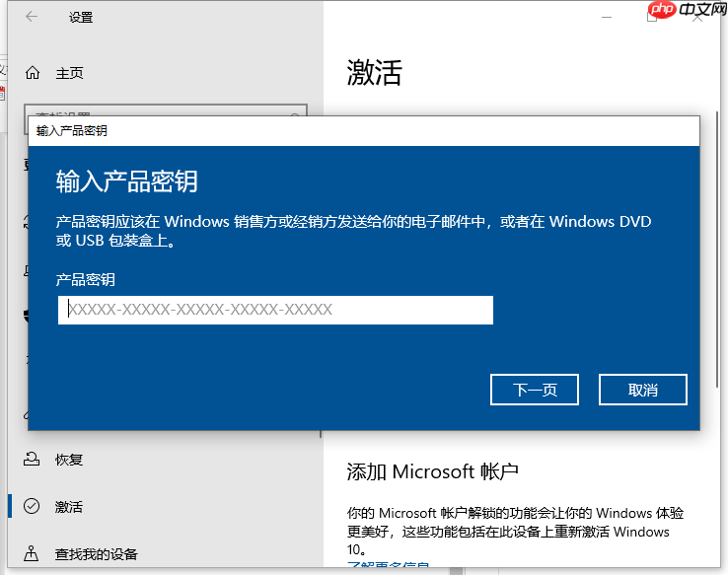Image resolution: width=728 pixels, height=575 pixels.
Task: Click the large 输入产品密钥 heading
Action: tap(126, 180)
